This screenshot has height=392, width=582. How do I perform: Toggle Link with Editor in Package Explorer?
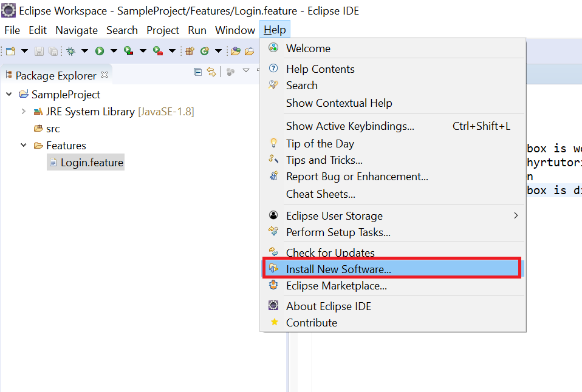coord(211,72)
